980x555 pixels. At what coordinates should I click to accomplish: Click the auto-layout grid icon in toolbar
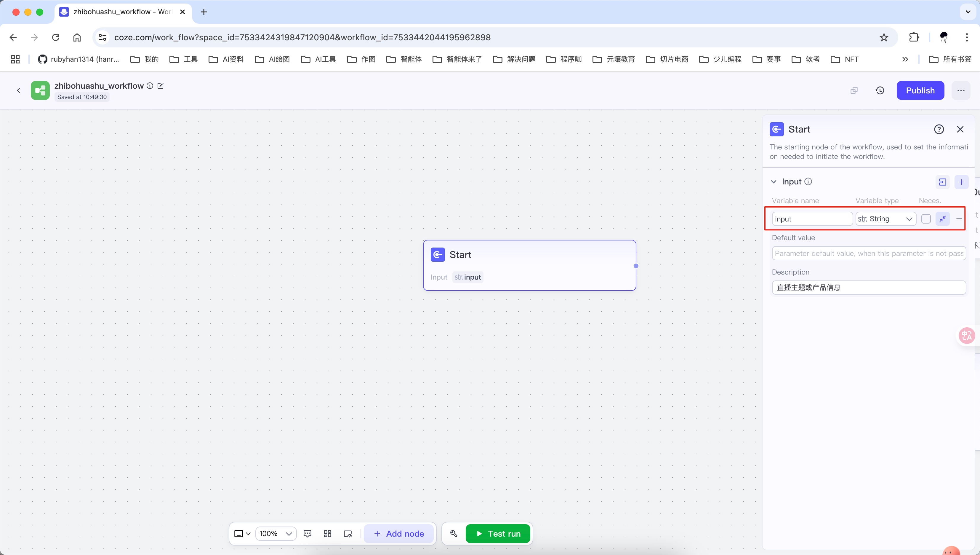328,534
